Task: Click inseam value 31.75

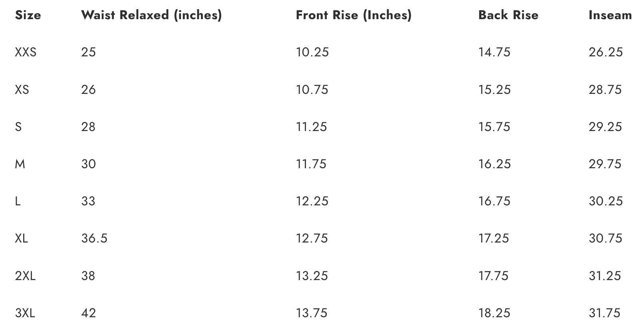Action: [604, 313]
